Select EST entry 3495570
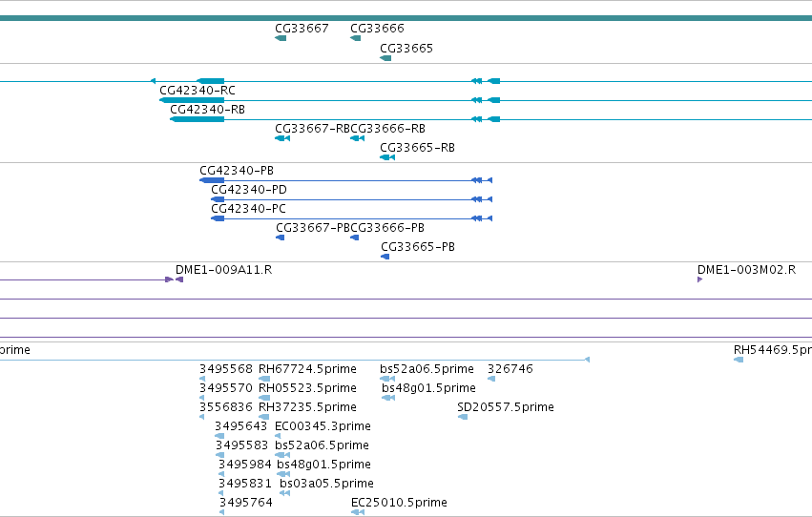 coord(226,388)
